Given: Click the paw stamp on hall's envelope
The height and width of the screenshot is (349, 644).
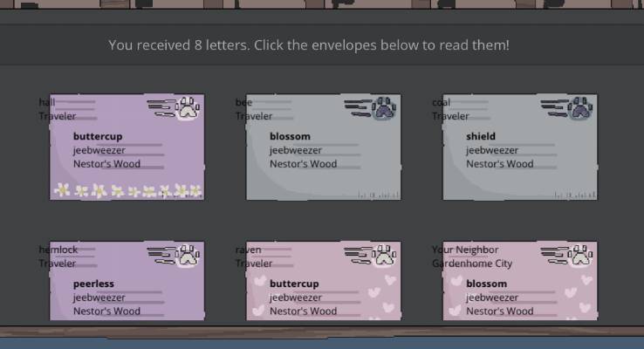Looking at the screenshot, I should (188, 109).
